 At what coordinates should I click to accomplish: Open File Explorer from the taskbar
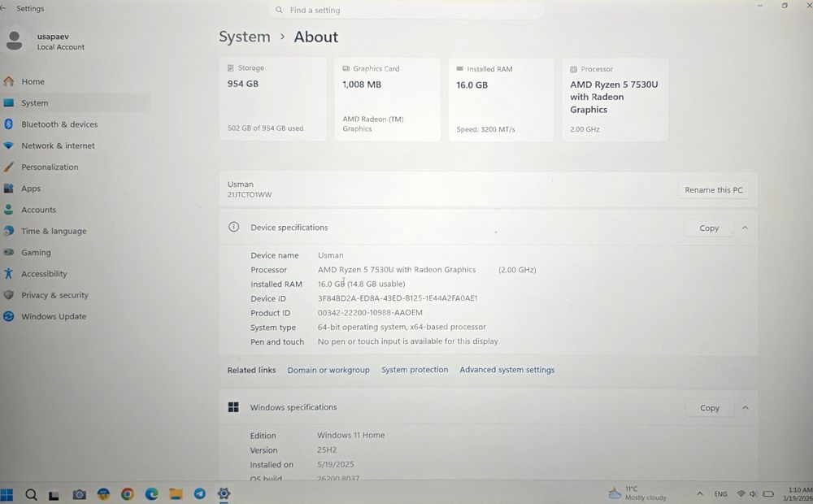(176, 494)
